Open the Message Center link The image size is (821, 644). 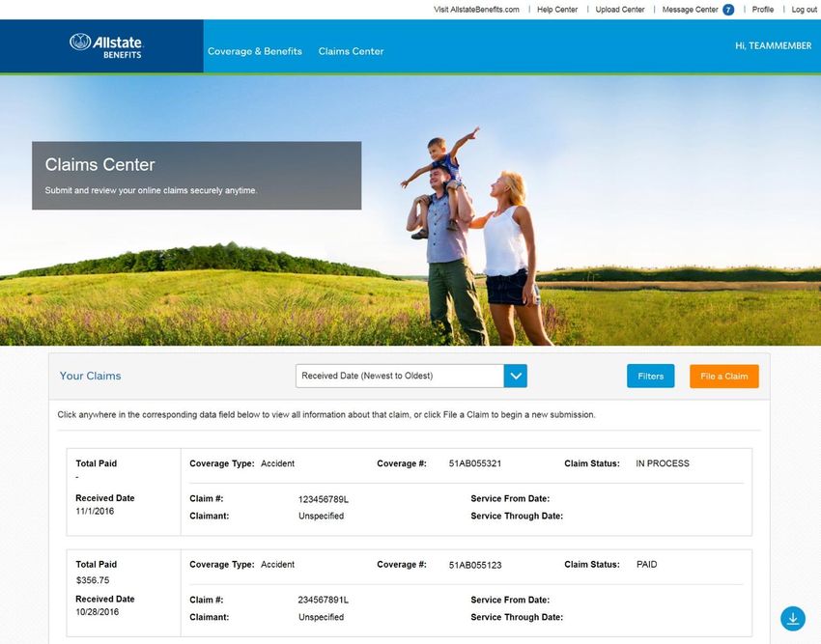690,10
